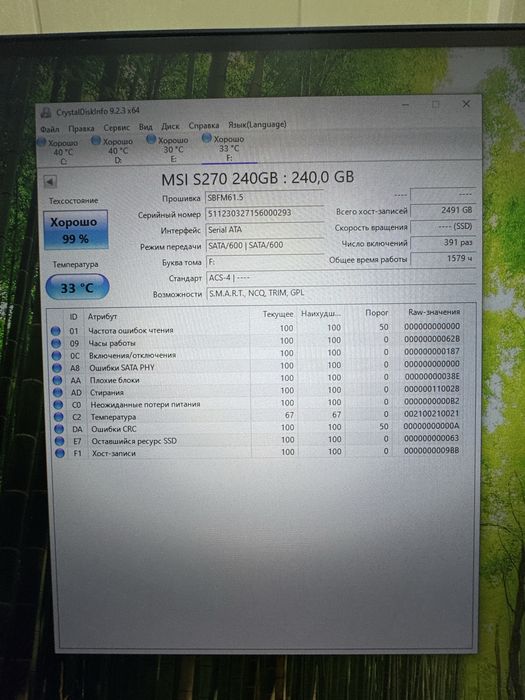
Task: Select the Неожиданные потери питания attribute text
Action: (x=146, y=404)
